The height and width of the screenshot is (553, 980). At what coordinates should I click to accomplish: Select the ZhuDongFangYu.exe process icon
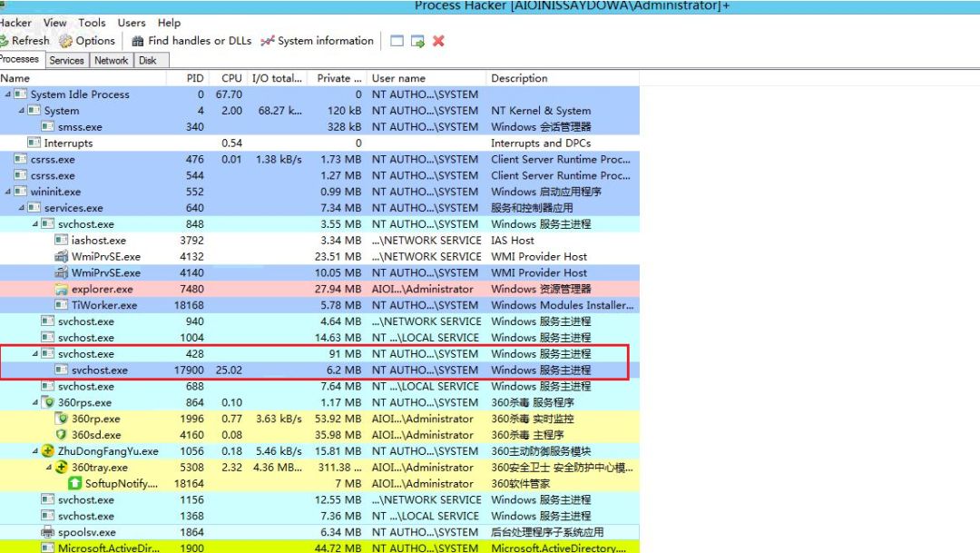coord(47,451)
